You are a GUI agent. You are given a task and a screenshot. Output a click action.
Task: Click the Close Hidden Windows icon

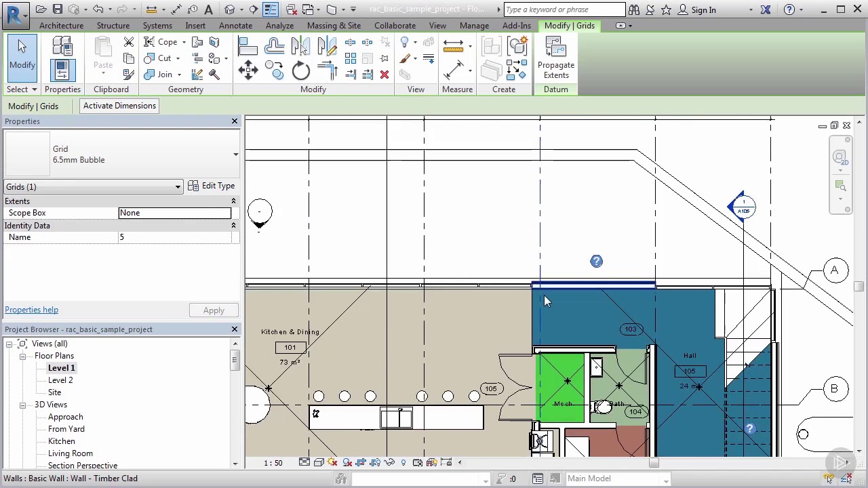292,9
